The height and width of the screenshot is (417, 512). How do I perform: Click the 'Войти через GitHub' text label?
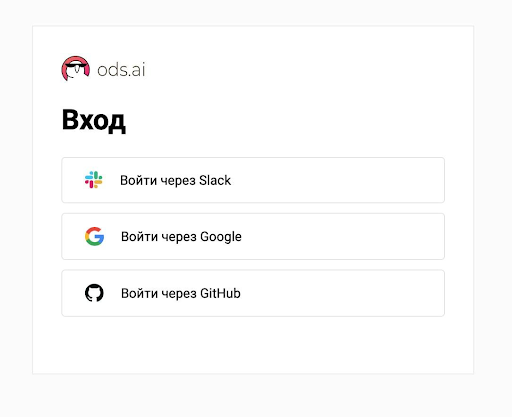(x=181, y=293)
